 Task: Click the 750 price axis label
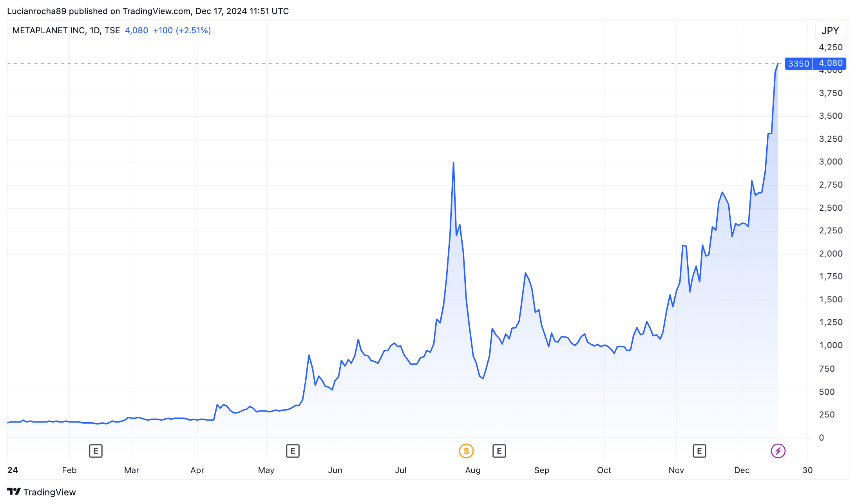point(827,369)
